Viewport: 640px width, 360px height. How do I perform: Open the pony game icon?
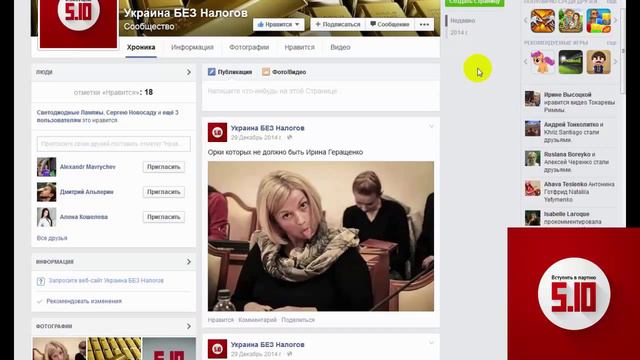click(x=542, y=62)
